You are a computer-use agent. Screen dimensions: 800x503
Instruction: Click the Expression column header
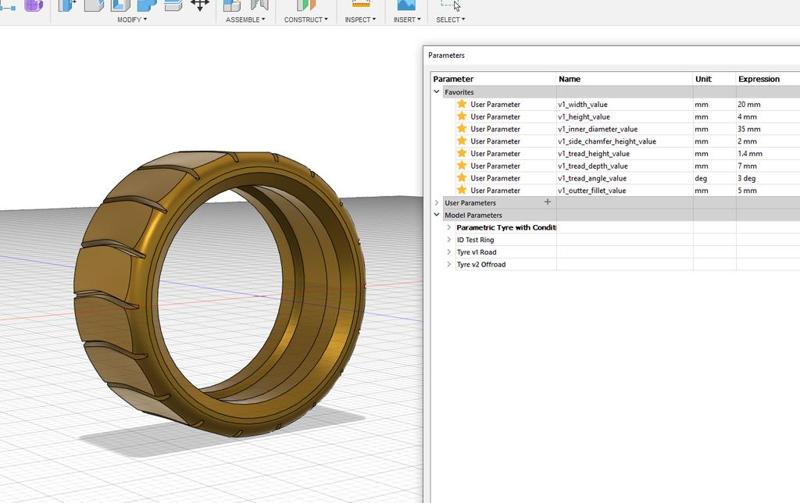759,79
